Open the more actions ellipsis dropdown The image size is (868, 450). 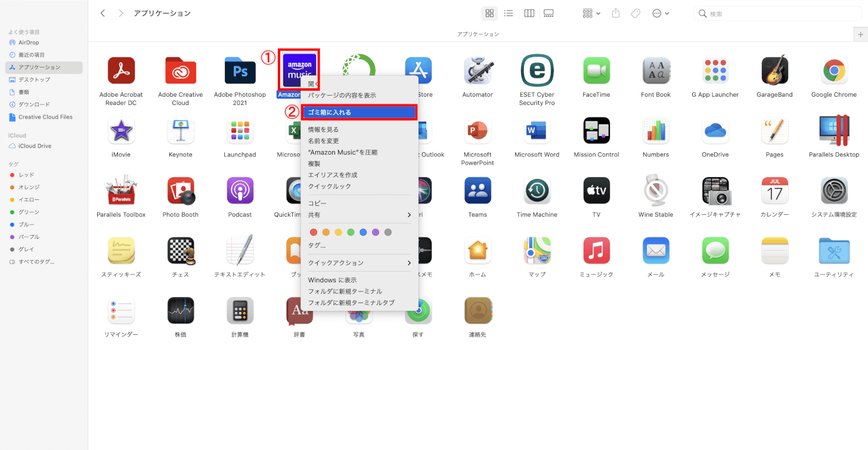(x=661, y=13)
